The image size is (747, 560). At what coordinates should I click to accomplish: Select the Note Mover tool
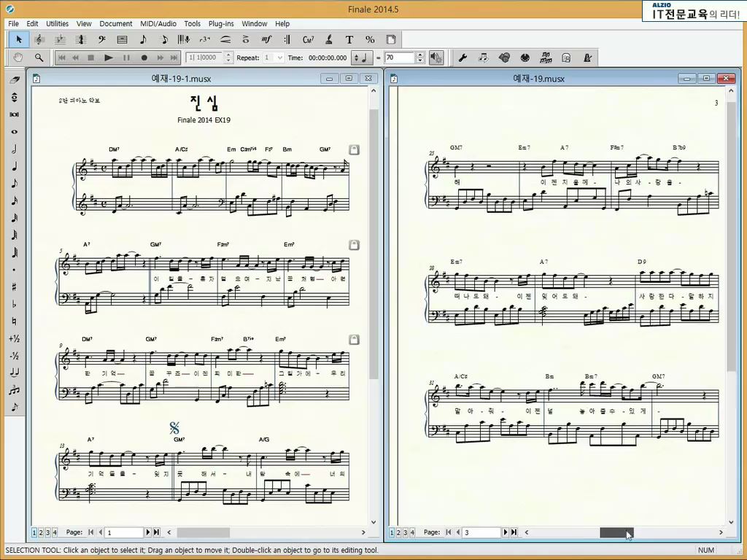[x=483, y=58]
